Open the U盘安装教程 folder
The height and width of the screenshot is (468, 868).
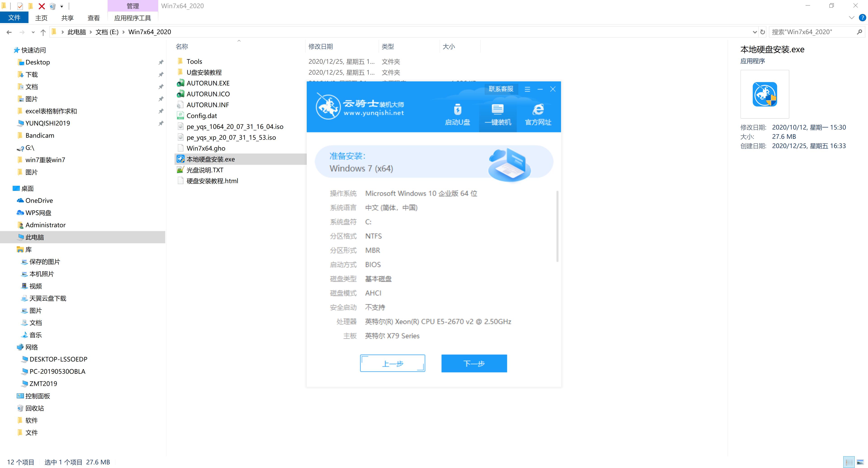tap(205, 72)
